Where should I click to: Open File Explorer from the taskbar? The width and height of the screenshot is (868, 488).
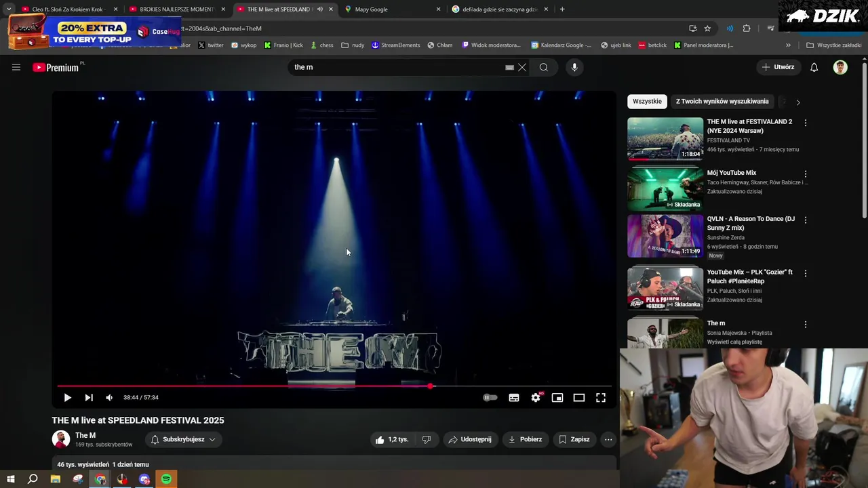(x=56, y=479)
